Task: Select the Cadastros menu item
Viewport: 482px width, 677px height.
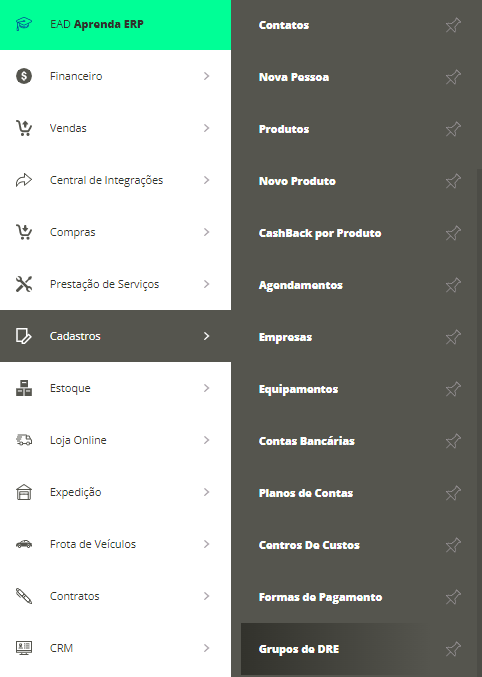Action: point(115,336)
